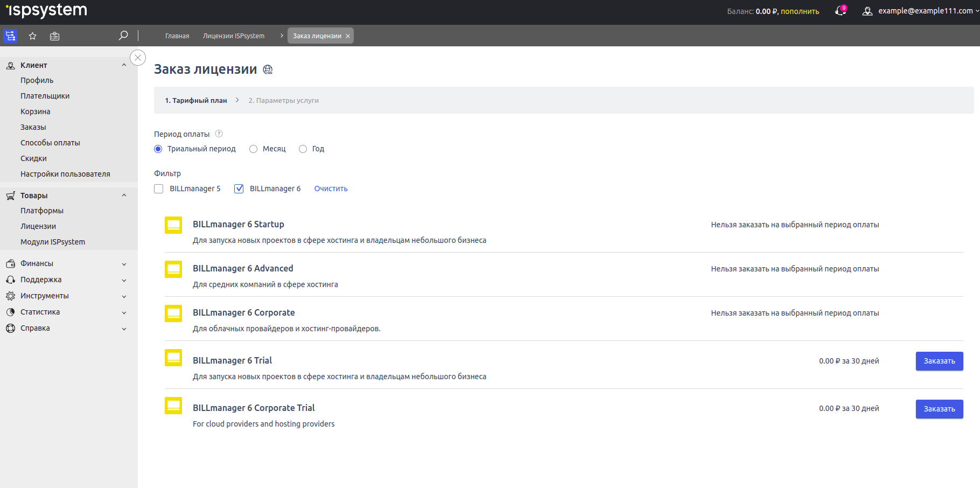Click the Поддержка headset icon

pos(10,280)
